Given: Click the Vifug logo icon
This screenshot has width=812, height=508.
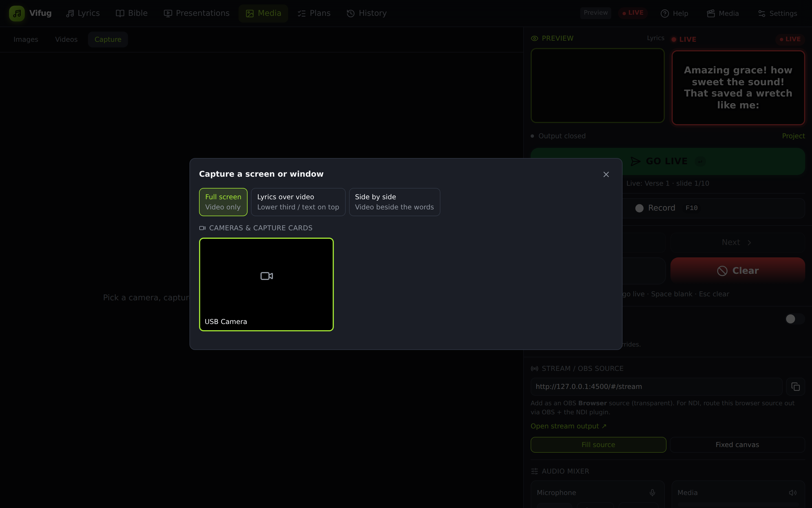Looking at the screenshot, I should (x=17, y=14).
